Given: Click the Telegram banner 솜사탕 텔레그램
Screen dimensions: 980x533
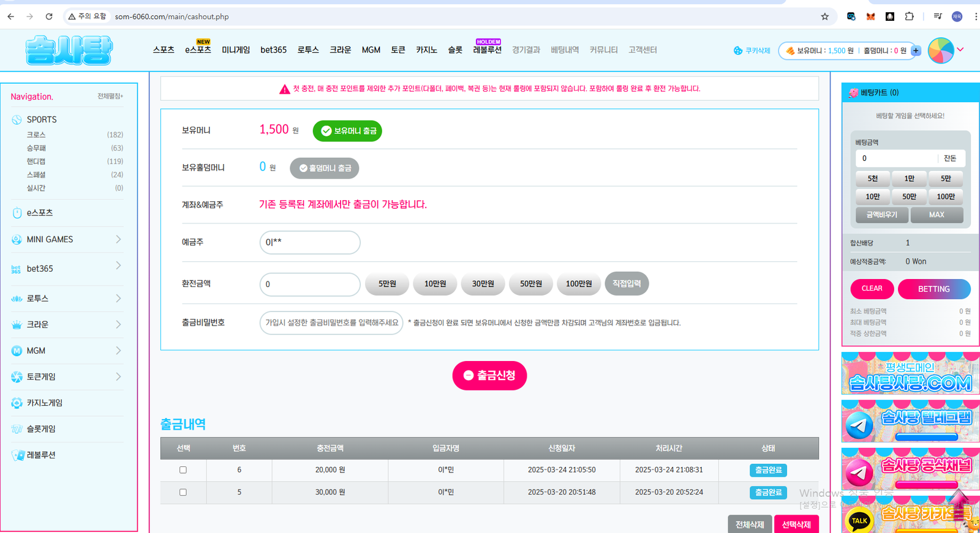Looking at the screenshot, I should point(910,422).
